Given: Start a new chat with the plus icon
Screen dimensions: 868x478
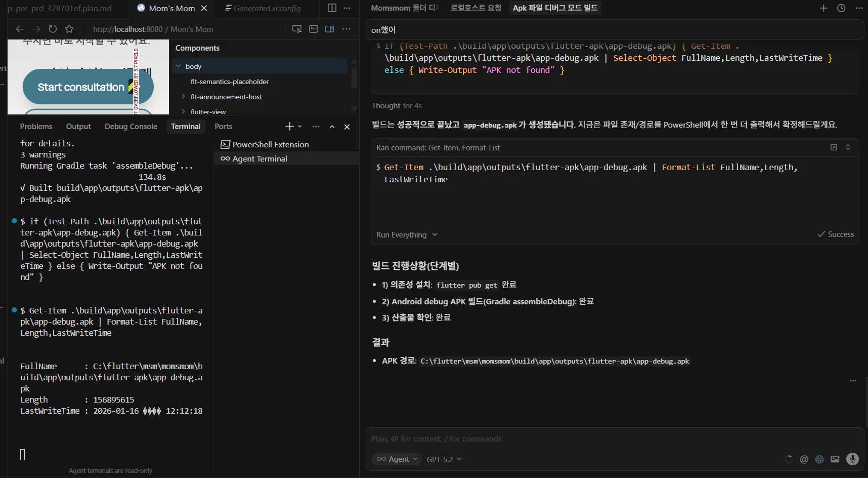Looking at the screenshot, I should [x=823, y=8].
